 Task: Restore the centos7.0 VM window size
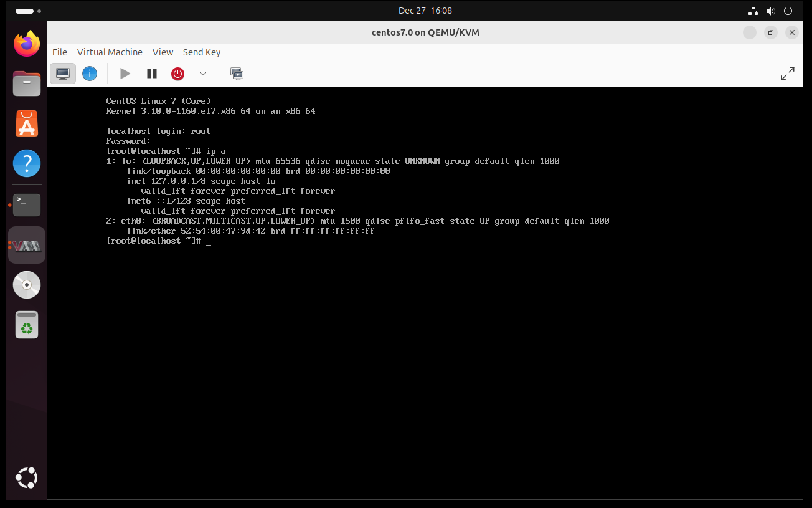[771, 32]
